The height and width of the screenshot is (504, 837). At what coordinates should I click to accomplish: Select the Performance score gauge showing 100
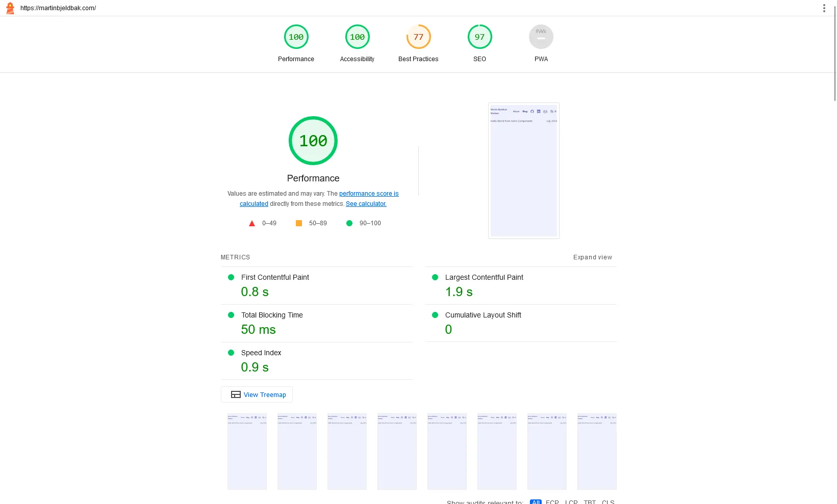click(x=296, y=37)
